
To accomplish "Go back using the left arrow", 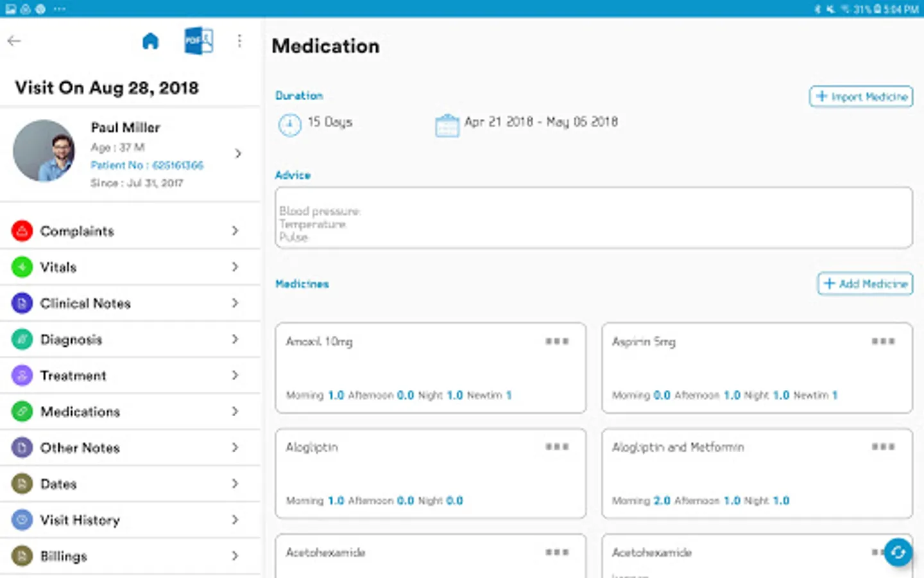I will 14,41.
